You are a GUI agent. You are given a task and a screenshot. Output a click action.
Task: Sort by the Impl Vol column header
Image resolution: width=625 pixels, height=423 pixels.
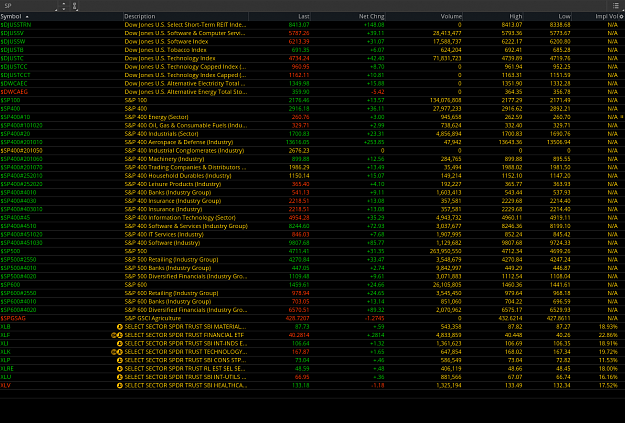596,16
